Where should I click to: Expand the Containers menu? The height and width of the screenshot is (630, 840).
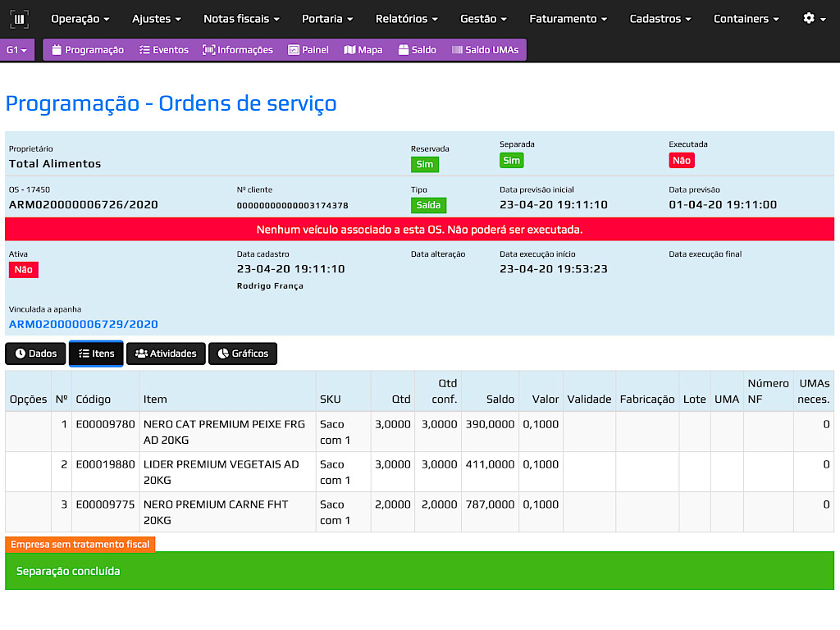(x=746, y=19)
